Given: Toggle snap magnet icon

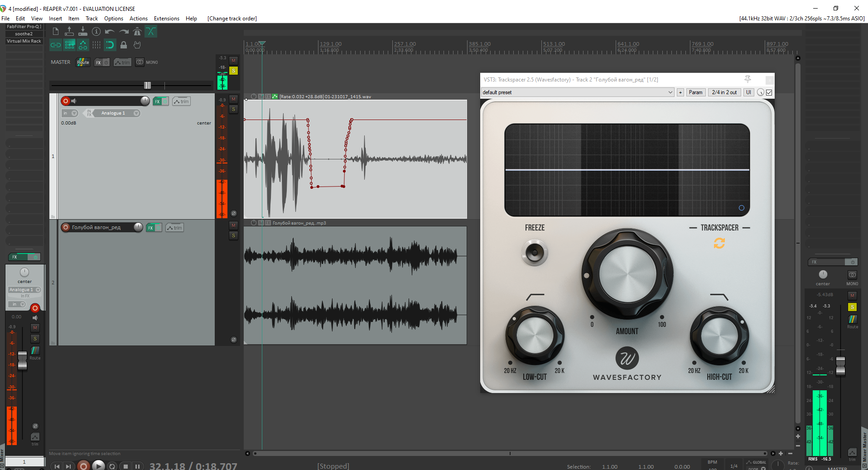Looking at the screenshot, I should (110, 45).
